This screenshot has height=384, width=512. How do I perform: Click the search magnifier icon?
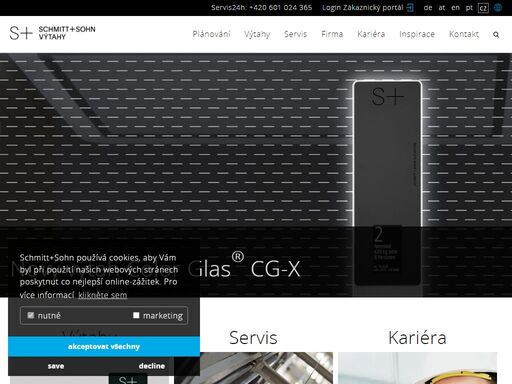[x=496, y=35]
